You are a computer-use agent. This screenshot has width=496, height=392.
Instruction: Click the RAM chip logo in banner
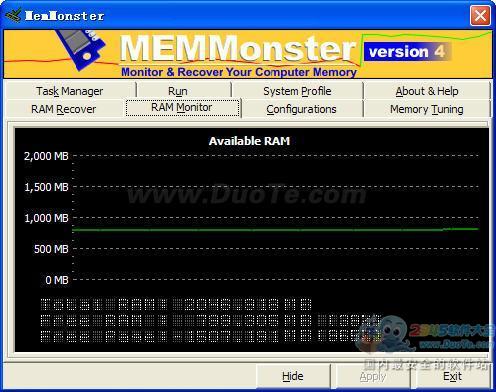coord(81,49)
